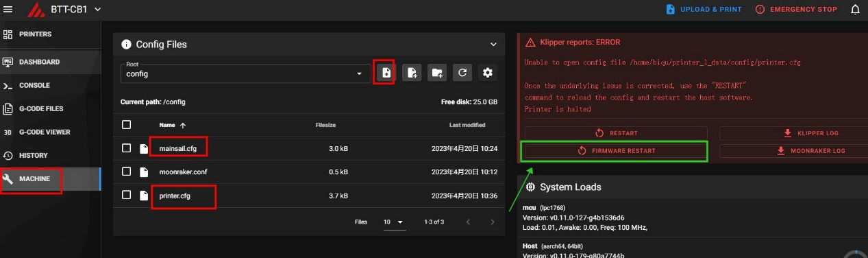This screenshot has width=868, height=258.
Task: Click the create new folder icon
Action: (x=437, y=72)
